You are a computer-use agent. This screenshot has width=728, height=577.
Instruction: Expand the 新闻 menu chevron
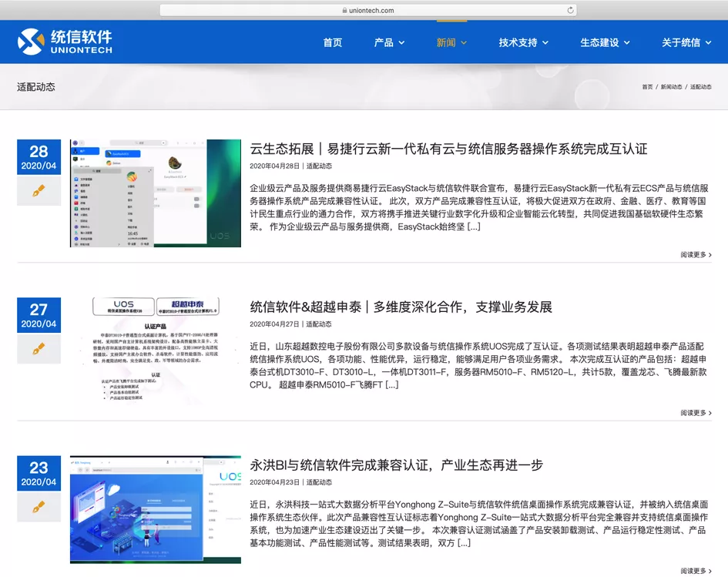[x=463, y=42]
